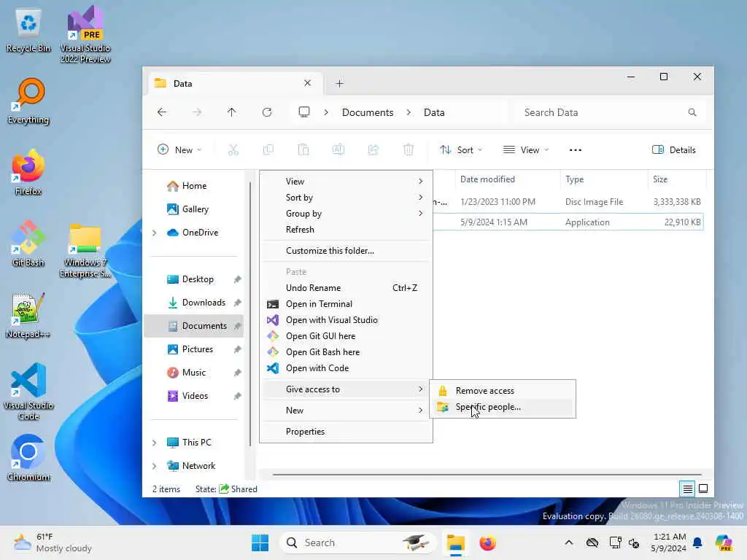Choose Specific people... option

[x=503, y=407]
